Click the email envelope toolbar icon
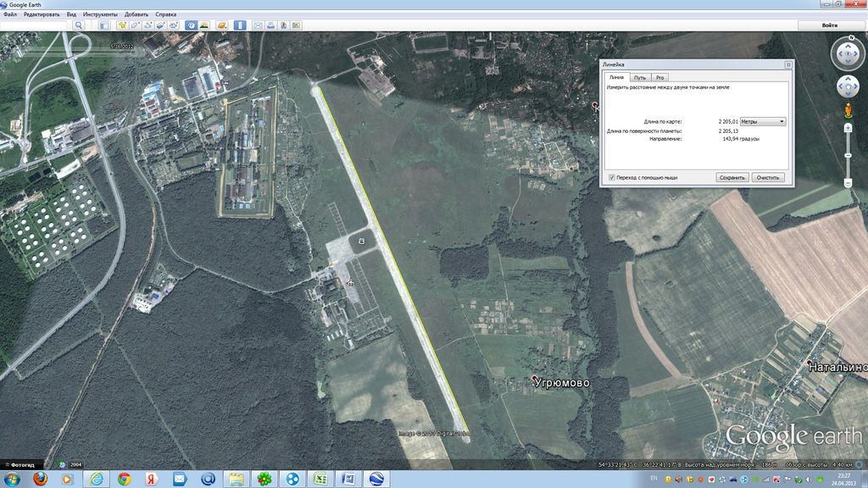 tap(258, 25)
